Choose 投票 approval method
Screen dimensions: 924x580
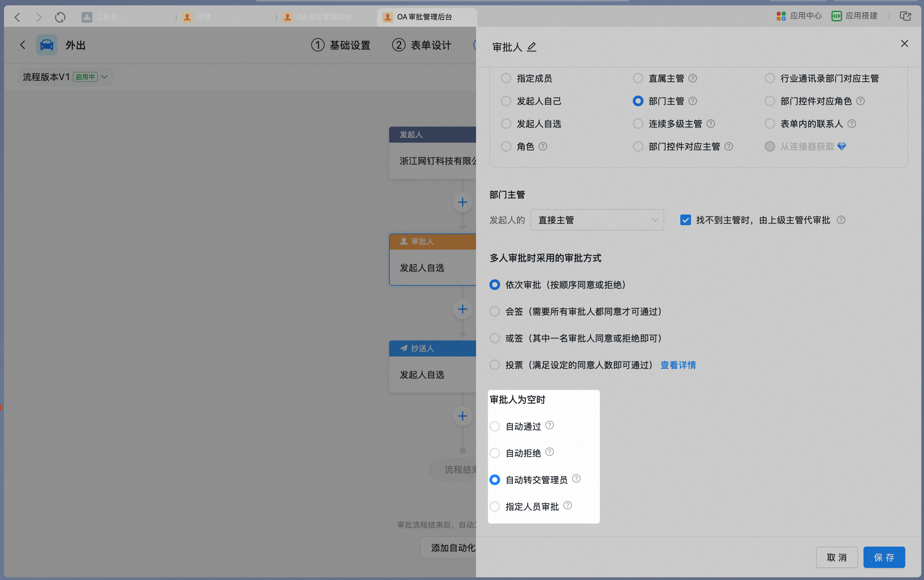(495, 365)
